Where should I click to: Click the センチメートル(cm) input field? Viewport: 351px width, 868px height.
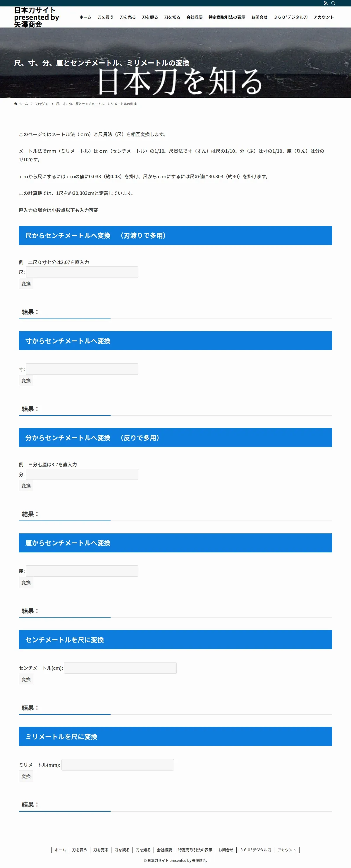tap(120, 668)
